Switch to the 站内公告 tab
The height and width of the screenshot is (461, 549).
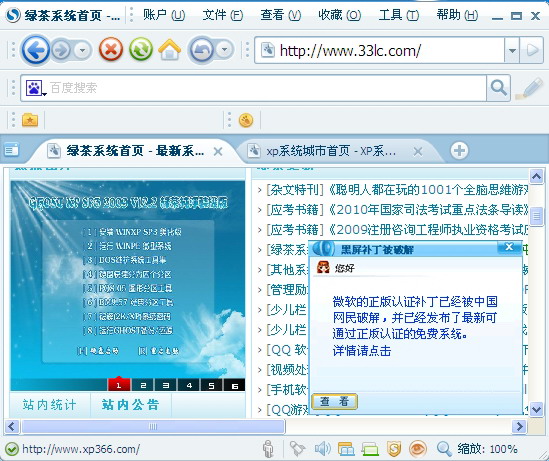[x=131, y=405]
